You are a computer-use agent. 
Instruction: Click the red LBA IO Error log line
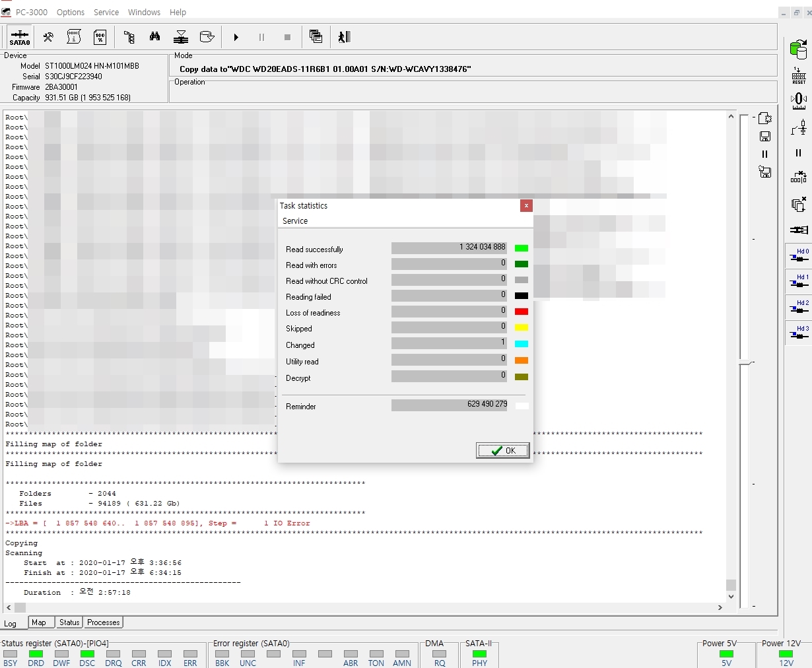158,523
